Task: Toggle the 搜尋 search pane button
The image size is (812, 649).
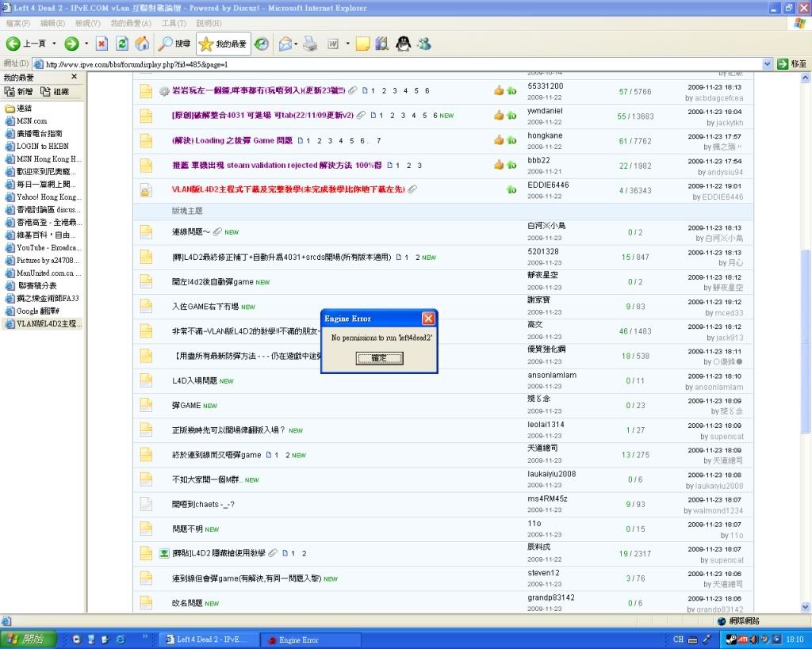Action: click(x=174, y=44)
